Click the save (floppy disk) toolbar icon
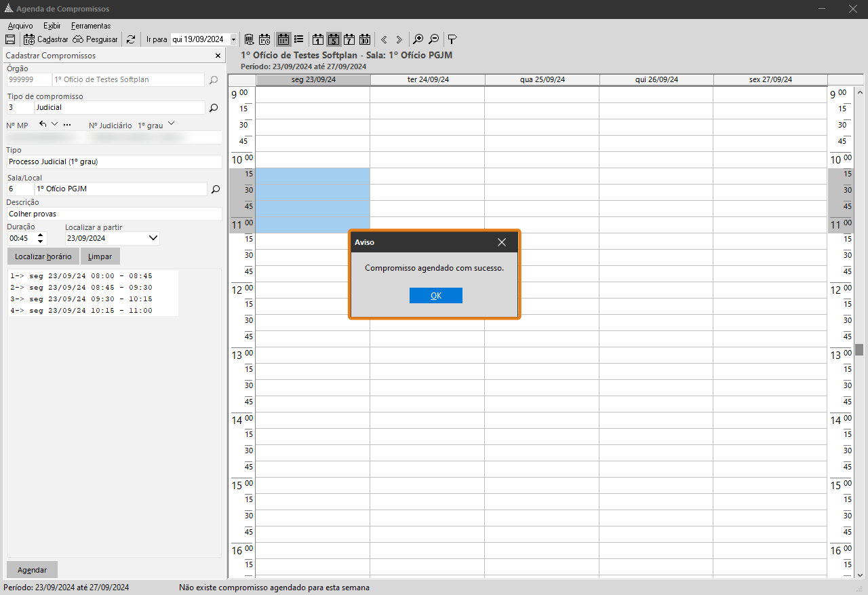The image size is (868, 595). click(x=10, y=39)
